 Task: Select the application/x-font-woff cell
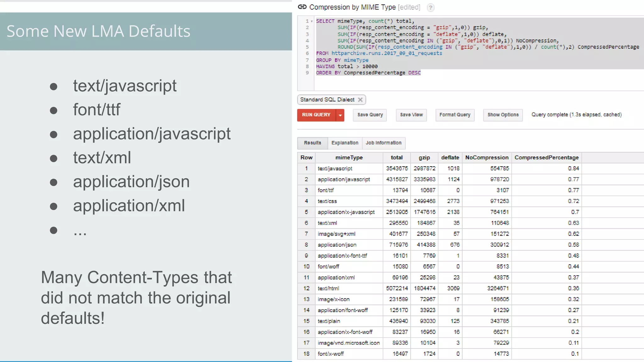(349, 332)
